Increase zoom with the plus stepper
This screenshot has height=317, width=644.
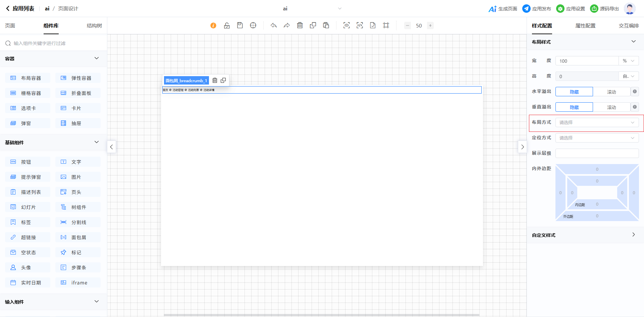pos(430,25)
